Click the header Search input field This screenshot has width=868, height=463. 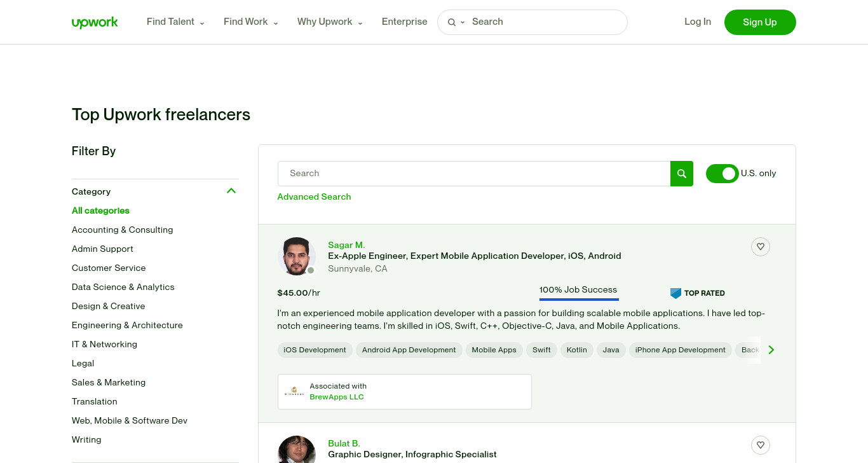click(x=546, y=22)
